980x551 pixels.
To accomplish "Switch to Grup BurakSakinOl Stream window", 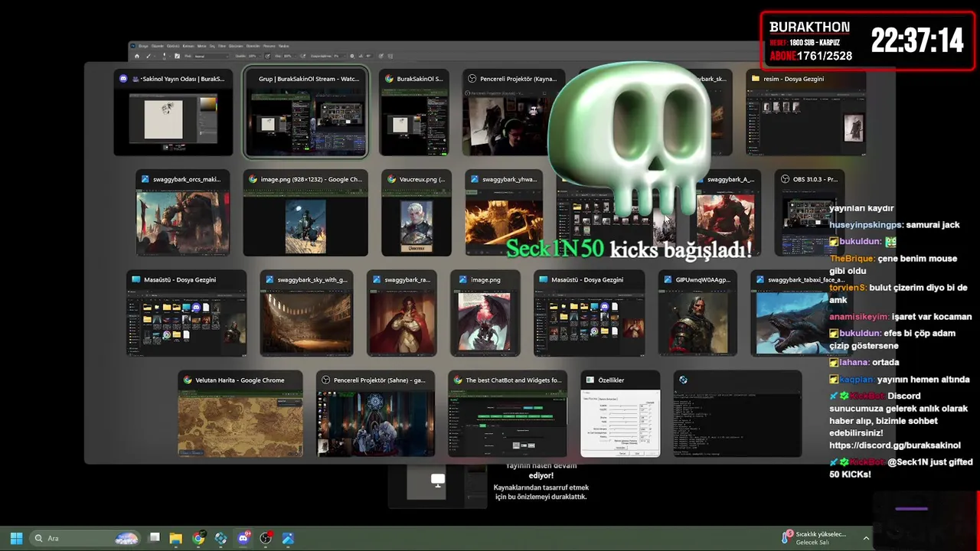I will [305, 112].
